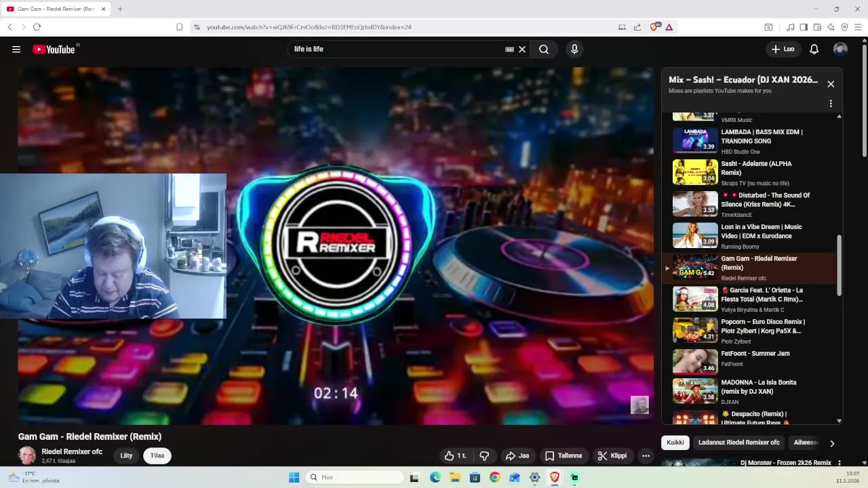Reload the page in the browser
The image size is (868, 488).
pos(37,27)
